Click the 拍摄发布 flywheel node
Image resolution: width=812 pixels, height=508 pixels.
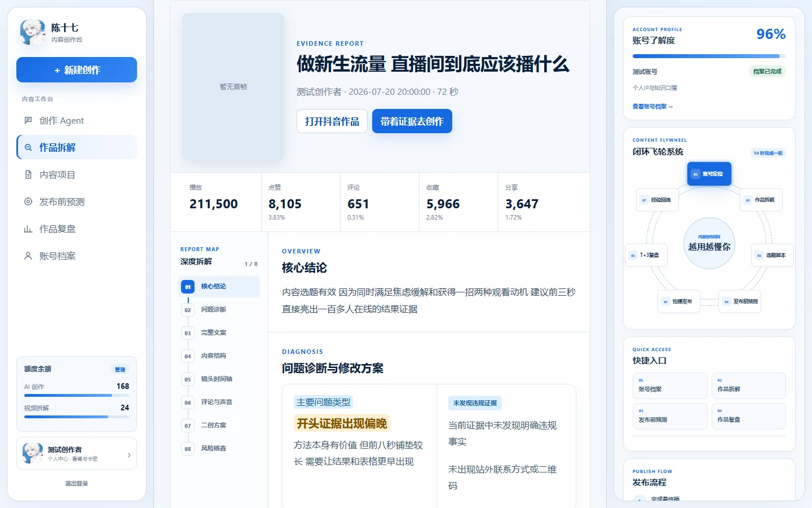[679, 301]
